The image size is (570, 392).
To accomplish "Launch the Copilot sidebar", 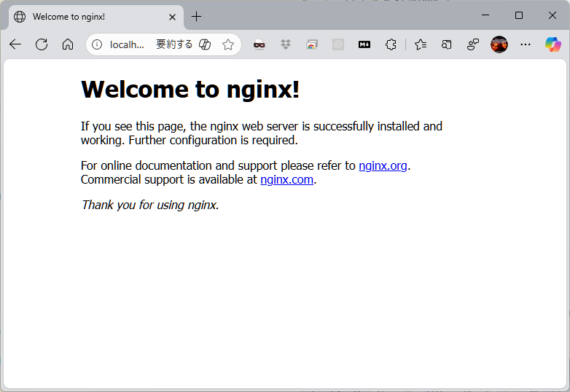I will 553,44.
